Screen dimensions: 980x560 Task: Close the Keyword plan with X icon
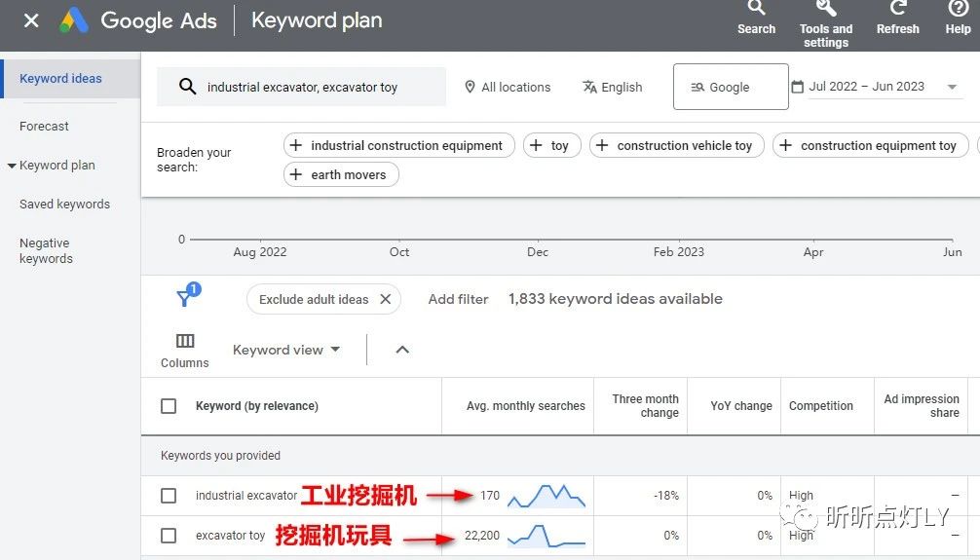pyautogui.click(x=30, y=20)
